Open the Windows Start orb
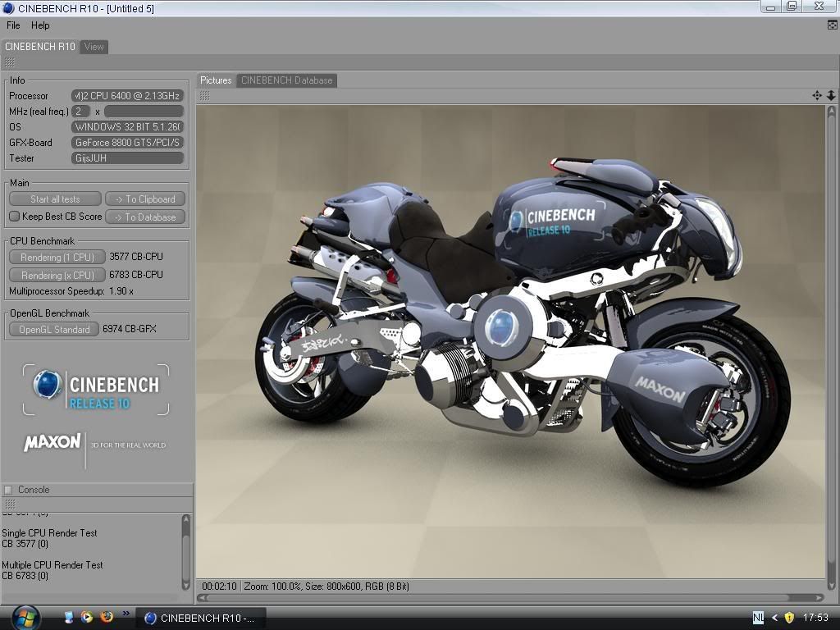840x630 pixels. [25, 618]
